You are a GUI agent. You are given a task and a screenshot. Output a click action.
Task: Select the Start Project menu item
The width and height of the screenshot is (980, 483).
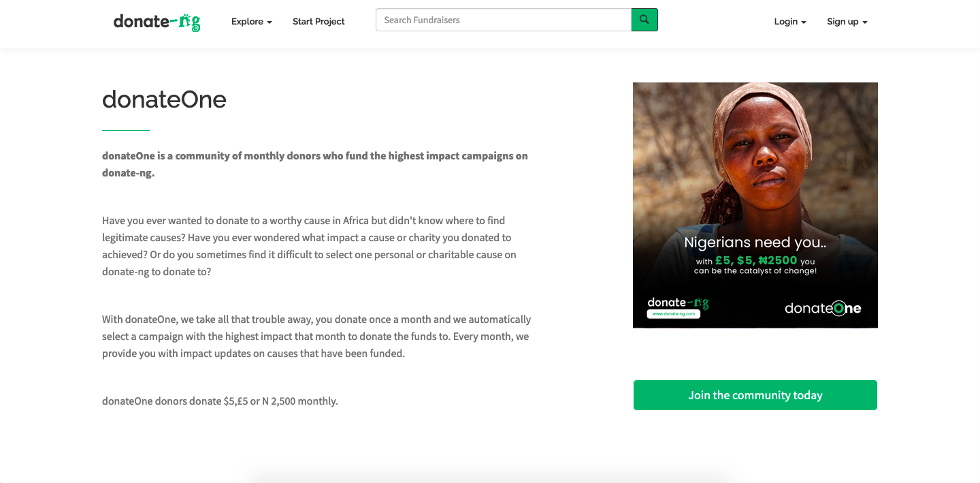tap(318, 21)
